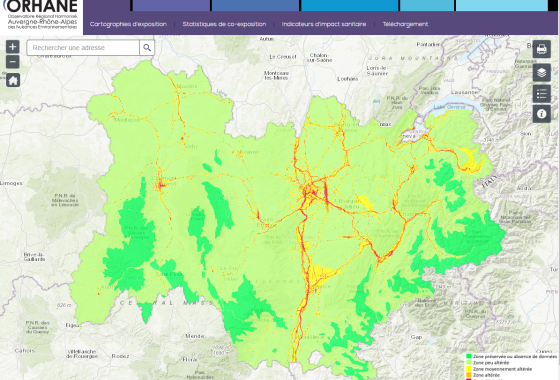
Task: Click green Zone préservée legend swatch
Action: point(468,356)
